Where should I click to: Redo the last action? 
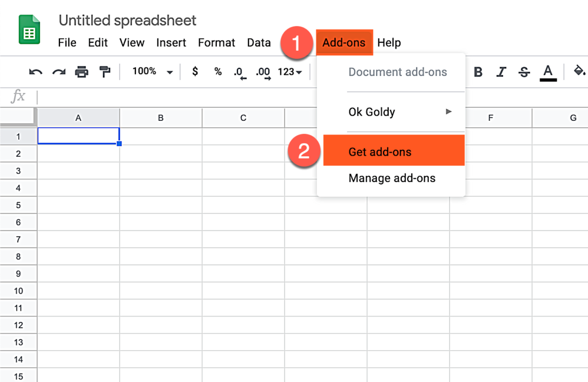coord(59,71)
